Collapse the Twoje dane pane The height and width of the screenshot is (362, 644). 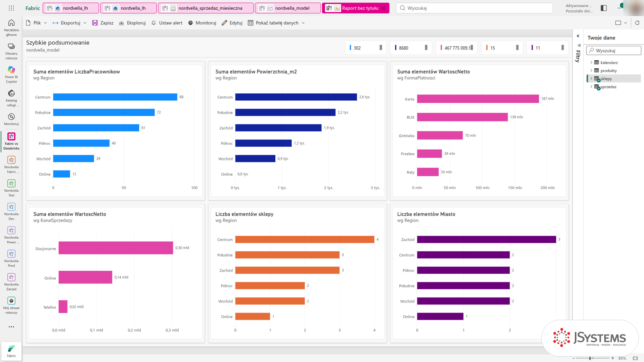(x=578, y=36)
